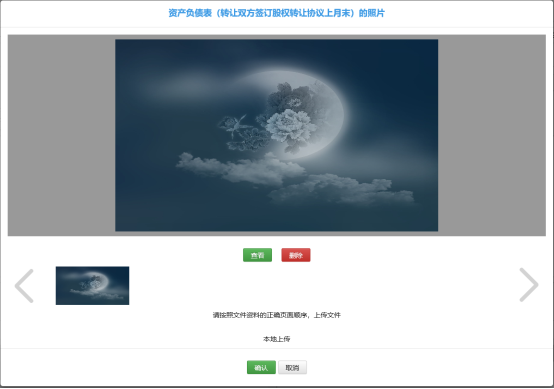
Task: Click the upload order instruction text
Action: (x=277, y=315)
